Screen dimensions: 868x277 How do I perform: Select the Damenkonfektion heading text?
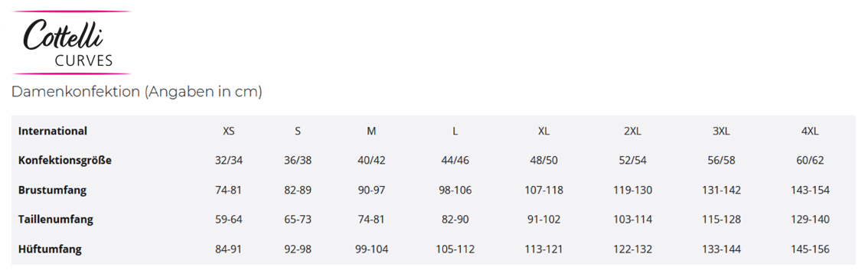tap(137, 92)
